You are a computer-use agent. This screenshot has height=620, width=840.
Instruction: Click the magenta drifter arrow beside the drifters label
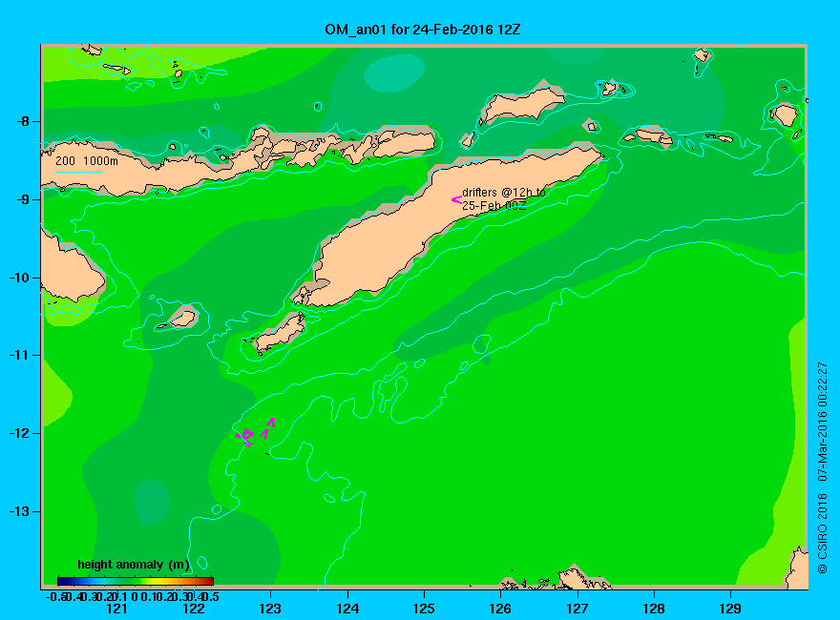click(456, 199)
